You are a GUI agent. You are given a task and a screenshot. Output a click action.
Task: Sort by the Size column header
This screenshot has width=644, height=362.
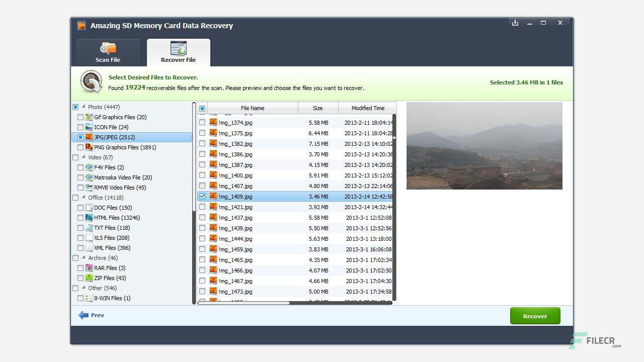[318, 108]
